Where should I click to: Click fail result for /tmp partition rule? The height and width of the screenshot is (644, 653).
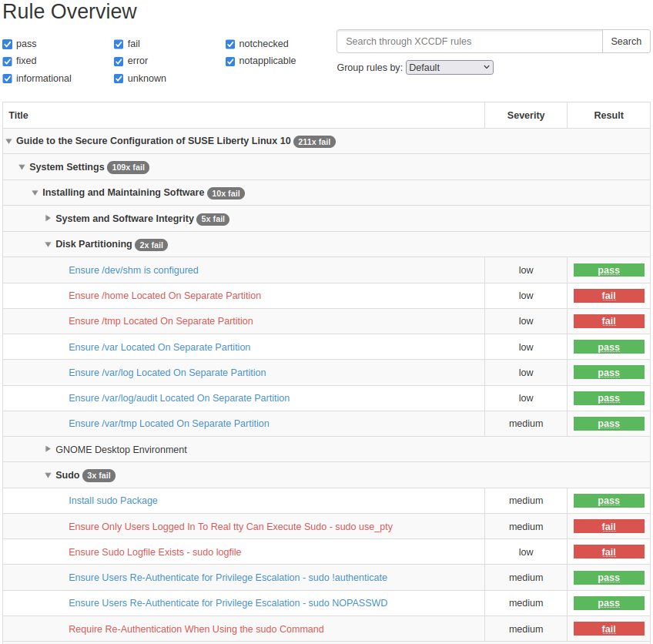click(x=608, y=321)
